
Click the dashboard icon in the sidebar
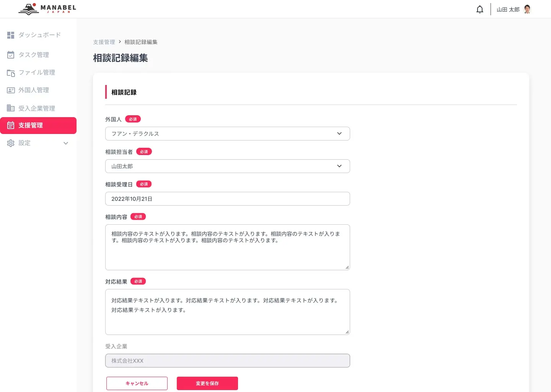(11, 35)
